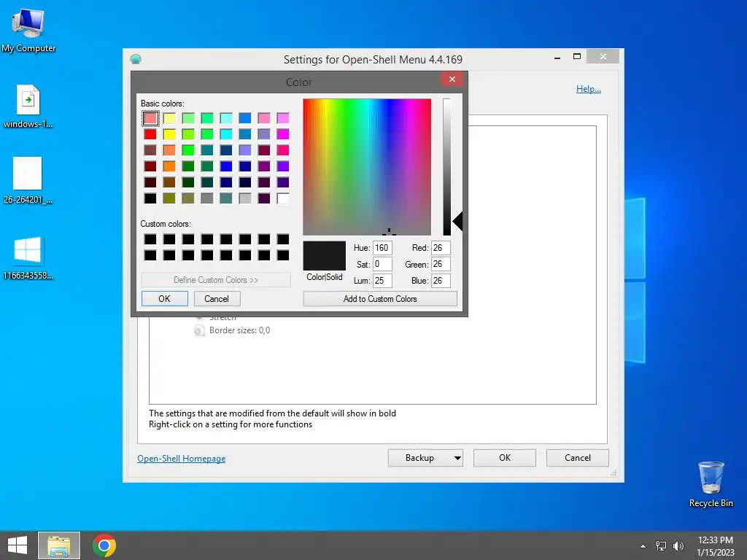Select the black basic color swatch
This screenshot has height=560, width=747.
click(x=150, y=198)
